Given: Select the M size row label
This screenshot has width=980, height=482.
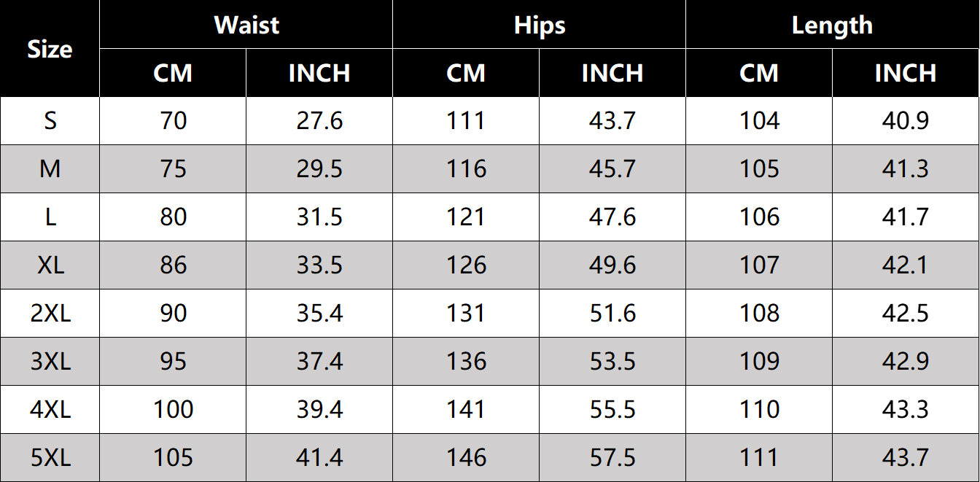Looking at the screenshot, I should click(x=50, y=169).
